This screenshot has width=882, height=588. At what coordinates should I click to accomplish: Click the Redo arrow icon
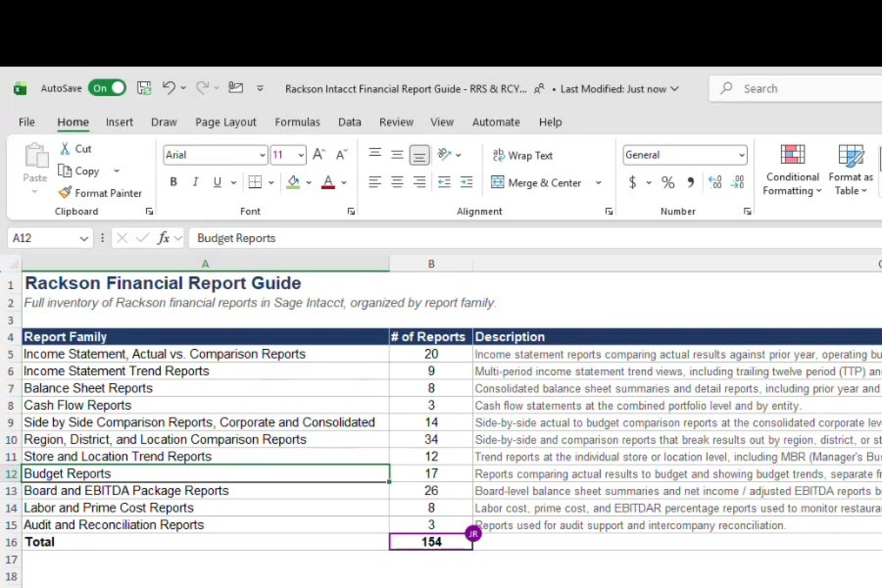pos(202,88)
